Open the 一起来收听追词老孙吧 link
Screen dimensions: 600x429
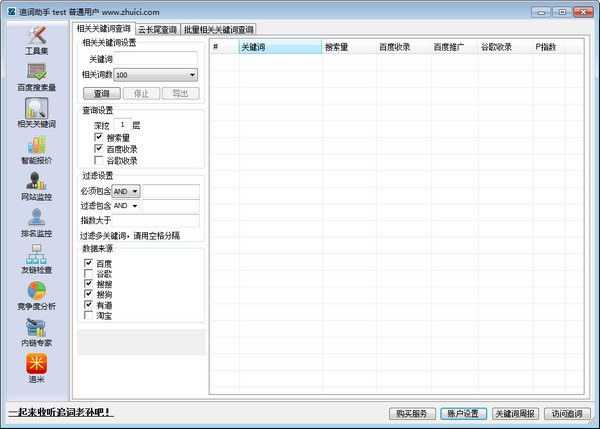pos(61,412)
